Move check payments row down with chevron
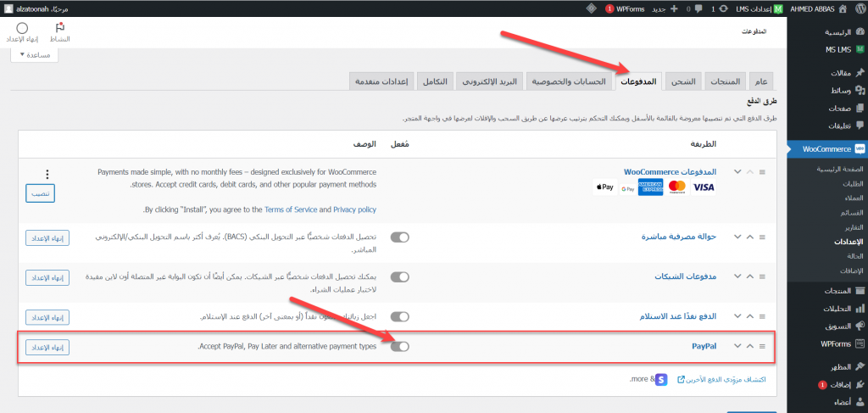The image size is (868, 413). coord(737,276)
